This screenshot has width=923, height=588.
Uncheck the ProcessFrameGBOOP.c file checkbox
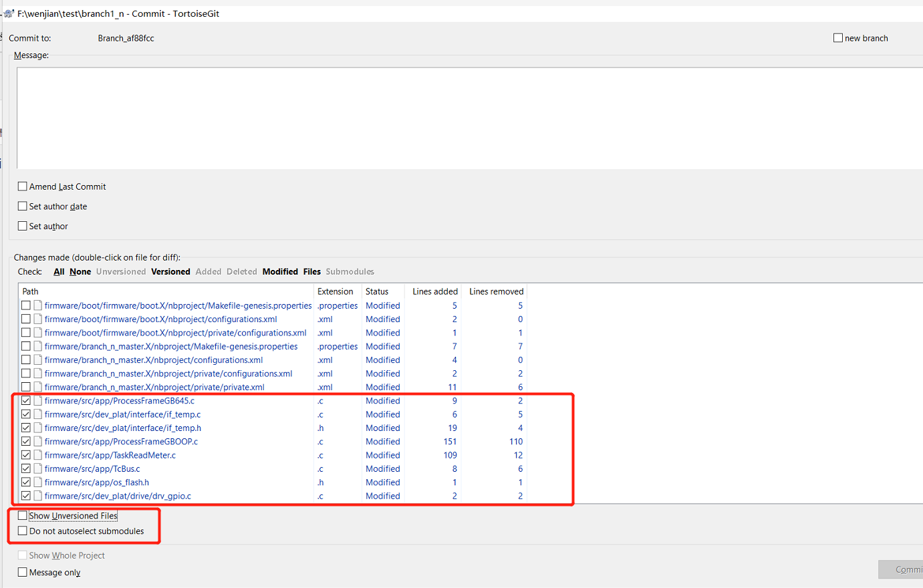tap(25, 441)
